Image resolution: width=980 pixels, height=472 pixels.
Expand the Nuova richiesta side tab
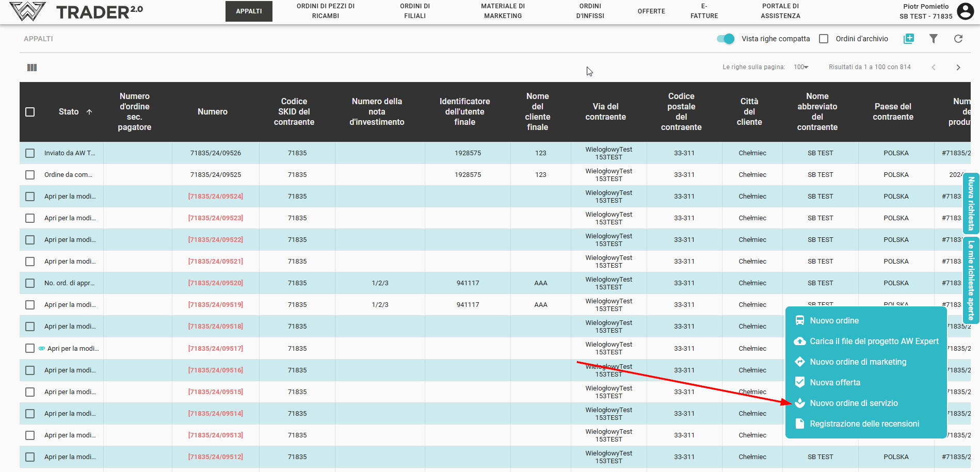point(971,203)
